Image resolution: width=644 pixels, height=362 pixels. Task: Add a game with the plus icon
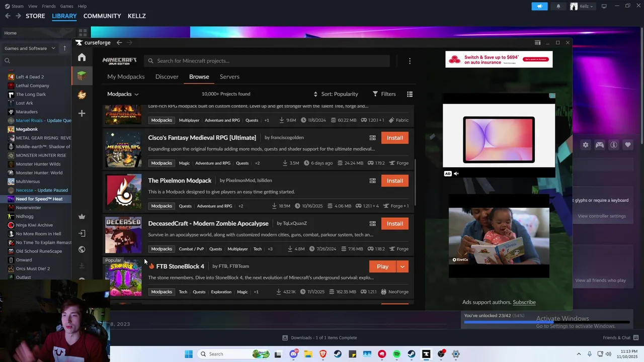[82, 113]
